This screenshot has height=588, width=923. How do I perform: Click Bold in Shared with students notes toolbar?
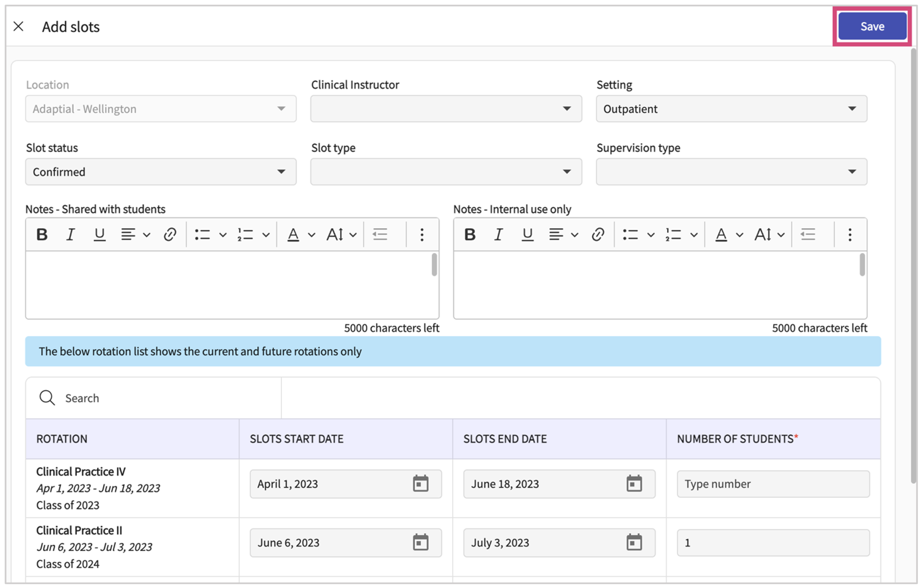pyautogui.click(x=42, y=234)
